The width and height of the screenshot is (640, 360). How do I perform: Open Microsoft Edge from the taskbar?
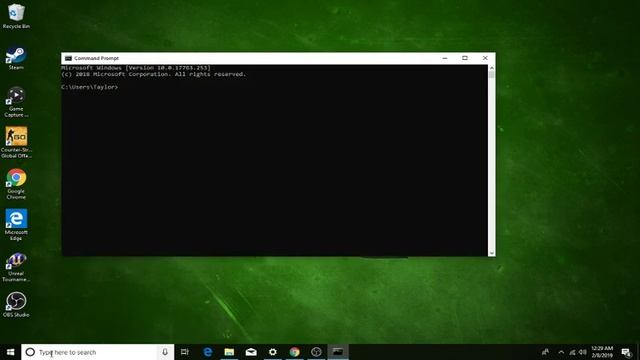(207, 352)
